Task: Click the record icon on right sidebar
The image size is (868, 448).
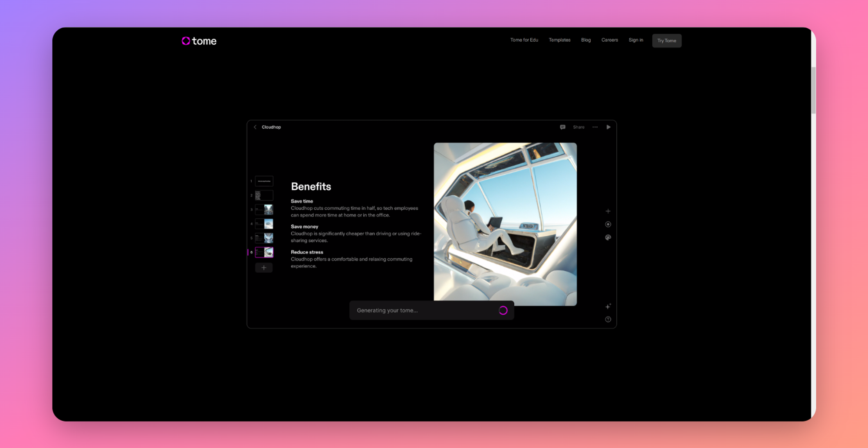Action: click(608, 224)
